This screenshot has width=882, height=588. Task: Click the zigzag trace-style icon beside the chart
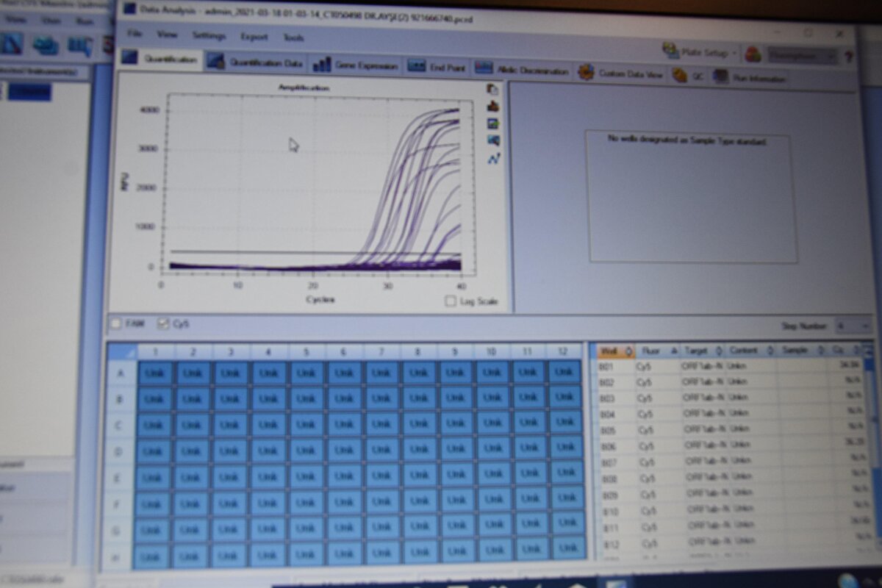click(493, 157)
